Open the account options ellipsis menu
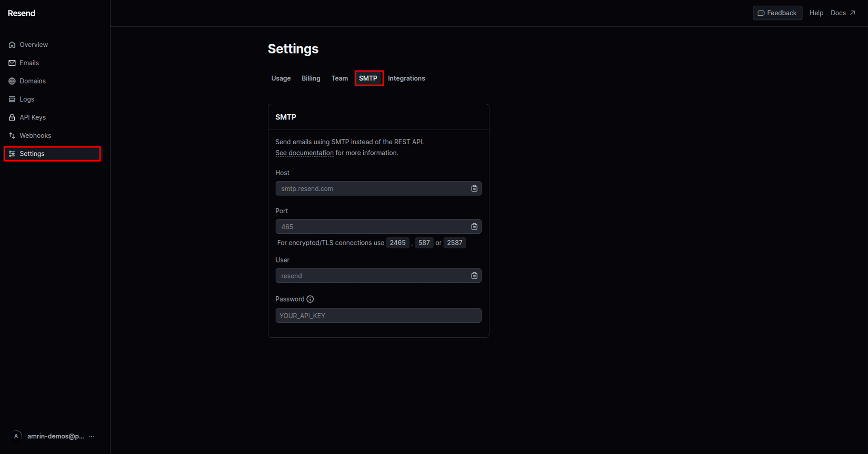 [91, 436]
